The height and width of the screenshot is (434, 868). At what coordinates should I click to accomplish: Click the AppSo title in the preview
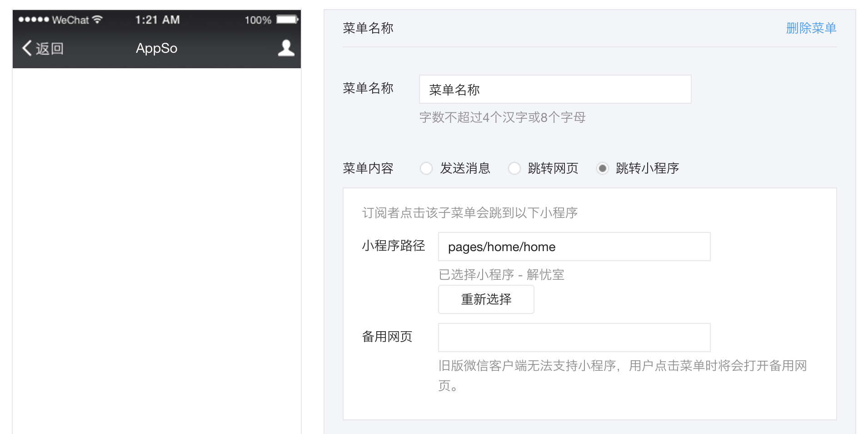156,48
